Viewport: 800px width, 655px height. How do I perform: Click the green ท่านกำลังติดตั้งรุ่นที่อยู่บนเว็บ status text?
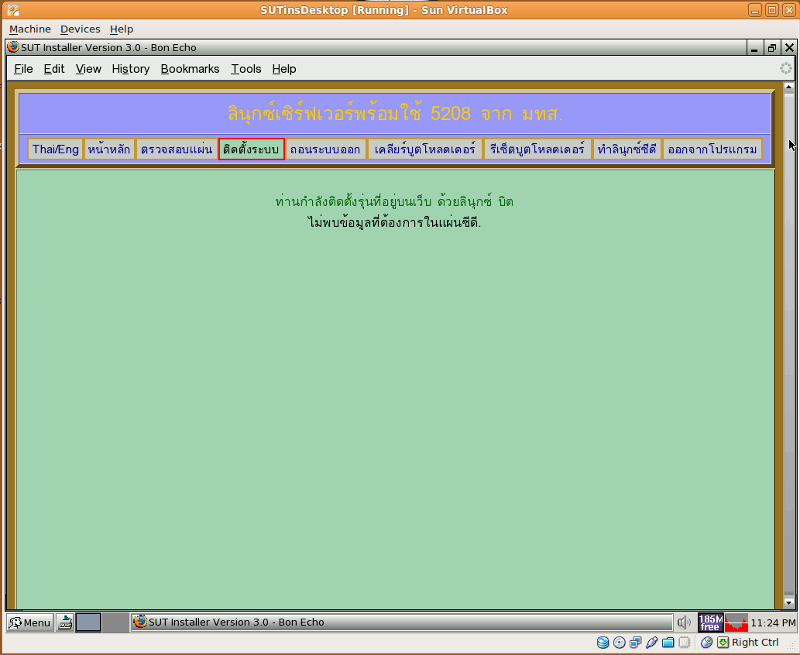(394, 201)
